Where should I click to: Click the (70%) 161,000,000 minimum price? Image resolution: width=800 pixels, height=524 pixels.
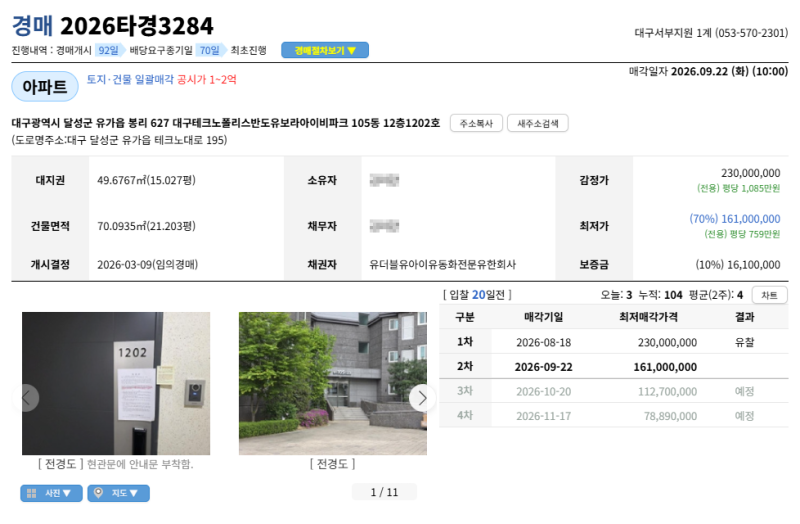point(735,219)
